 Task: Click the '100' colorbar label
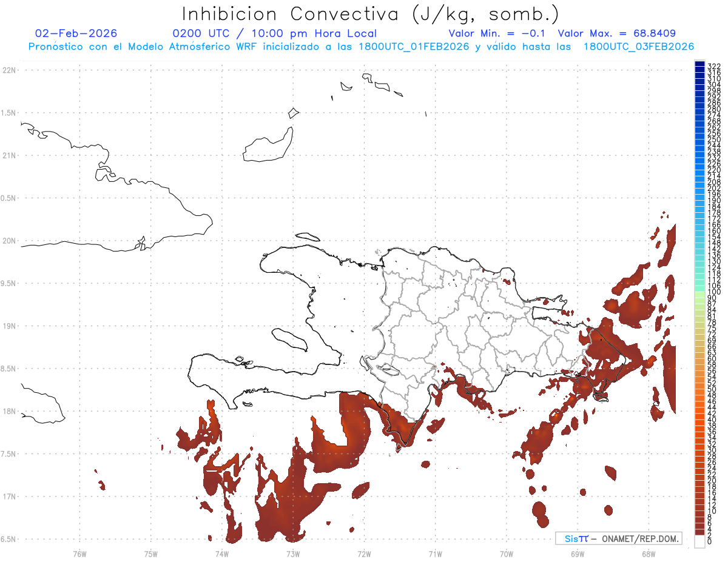pyautogui.click(x=714, y=293)
